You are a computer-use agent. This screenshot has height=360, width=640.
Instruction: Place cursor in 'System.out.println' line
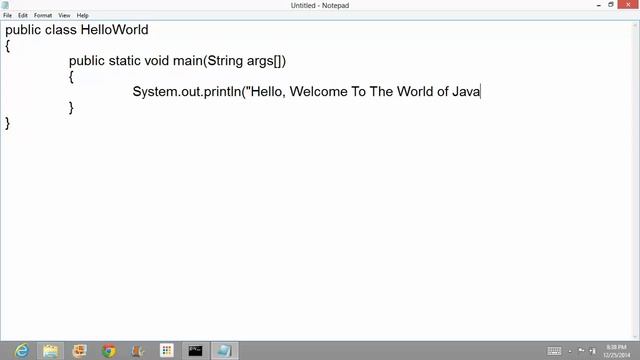pyautogui.click(x=307, y=91)
